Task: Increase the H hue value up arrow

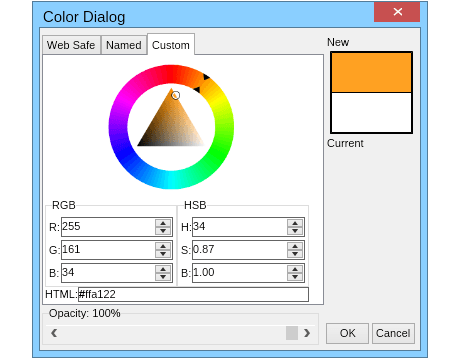Action: coord(295,223)
